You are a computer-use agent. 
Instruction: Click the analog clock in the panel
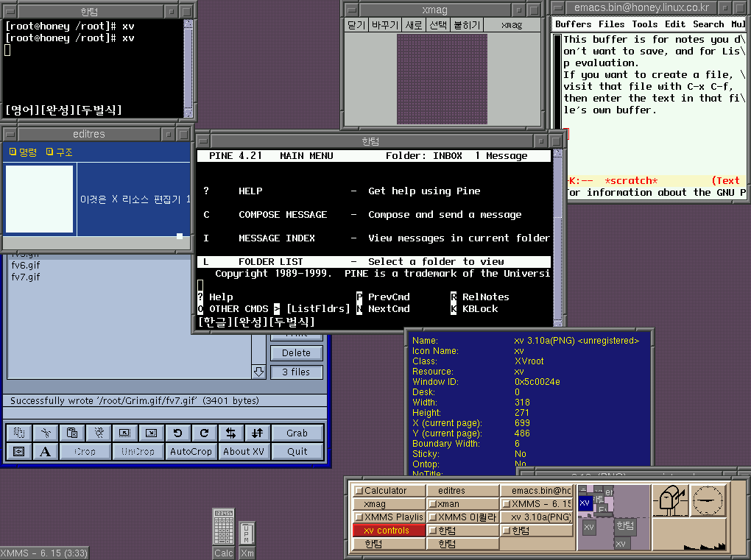tap(708, 500)
